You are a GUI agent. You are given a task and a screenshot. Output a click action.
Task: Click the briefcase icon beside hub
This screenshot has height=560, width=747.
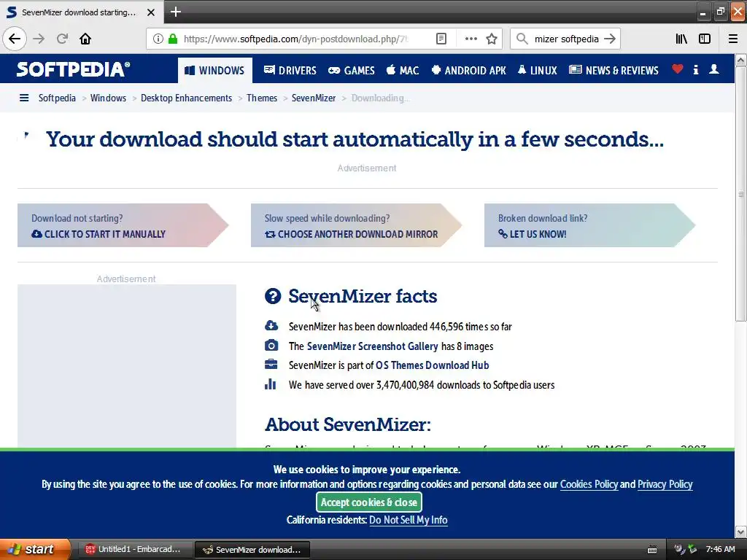tap(271, 365)
